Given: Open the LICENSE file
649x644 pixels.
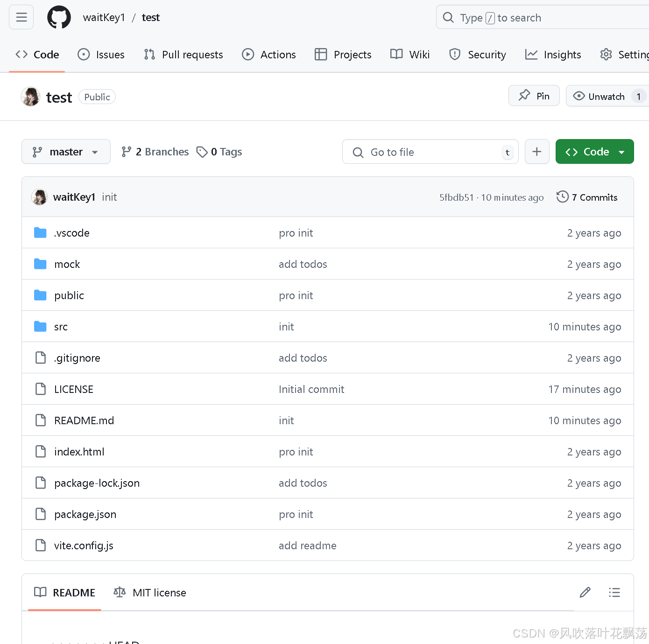Looking at the screenshot, I should pyautogui.click(x=74, y=389).
